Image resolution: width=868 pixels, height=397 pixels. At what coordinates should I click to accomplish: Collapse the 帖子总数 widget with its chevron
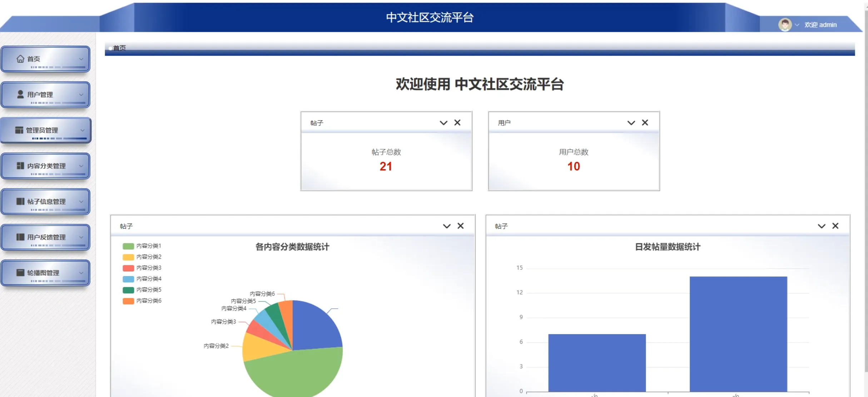pyautogui.click(x=443, y=123)
